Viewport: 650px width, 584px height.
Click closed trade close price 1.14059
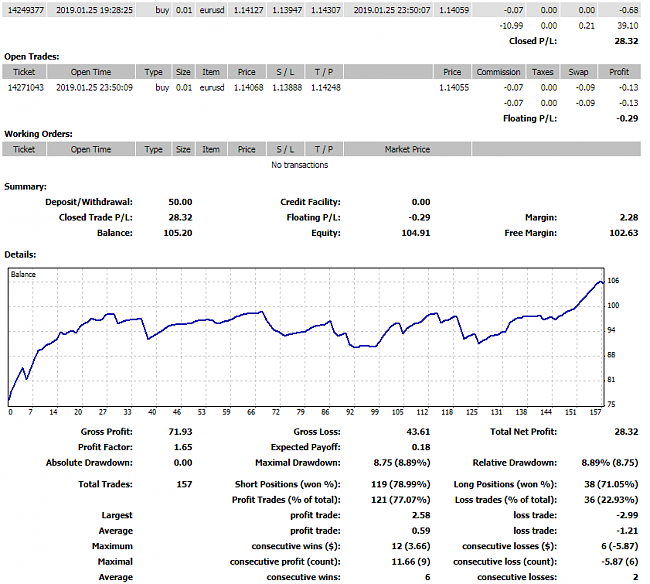point(454,10)
